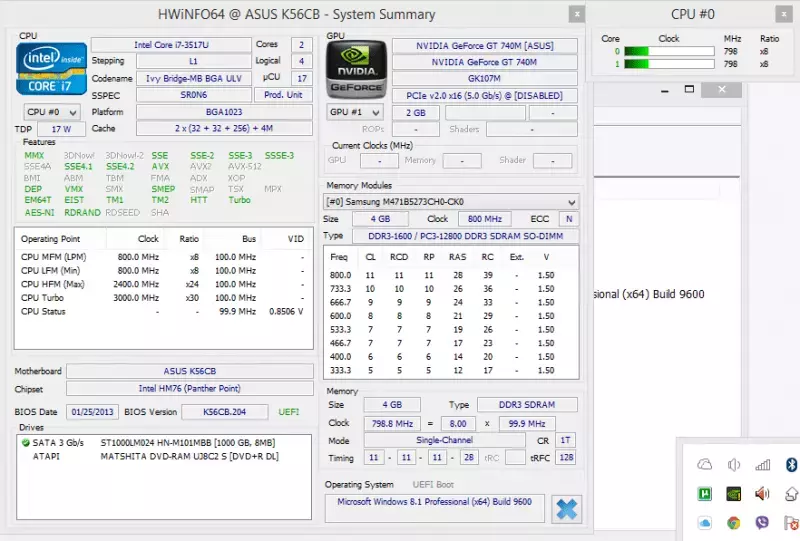Click the red audio manager speaker icon

tap(762, 494)
